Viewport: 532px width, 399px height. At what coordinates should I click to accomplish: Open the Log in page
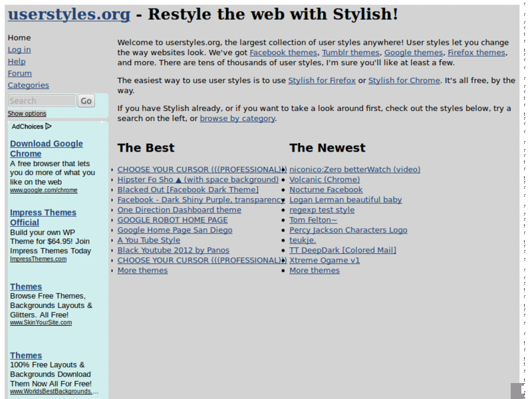point(19,49)
